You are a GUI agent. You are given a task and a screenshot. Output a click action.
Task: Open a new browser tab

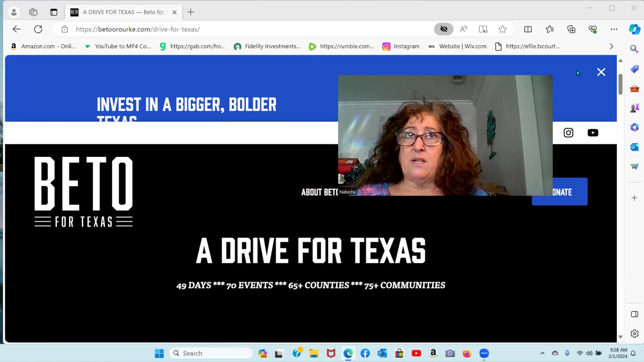(191, 12)
